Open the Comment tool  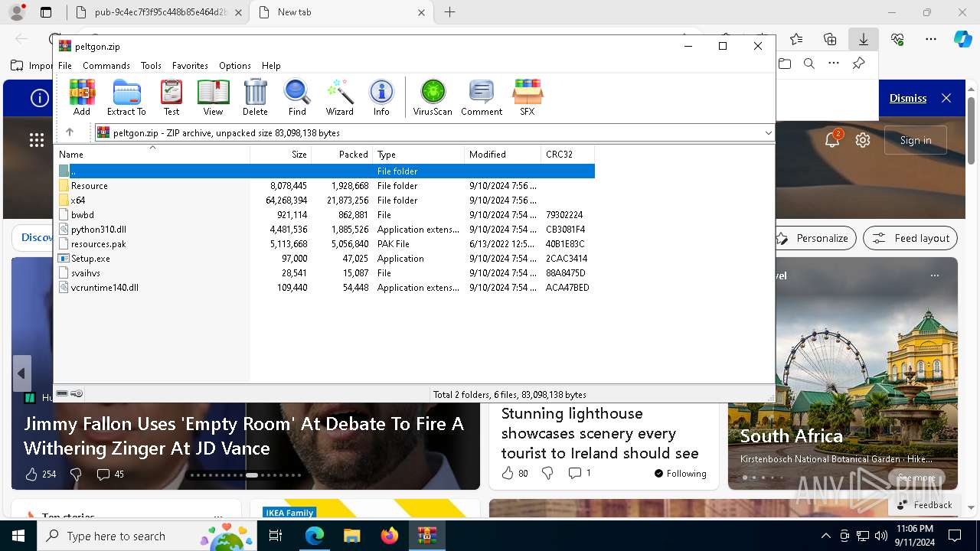[482, 97]
